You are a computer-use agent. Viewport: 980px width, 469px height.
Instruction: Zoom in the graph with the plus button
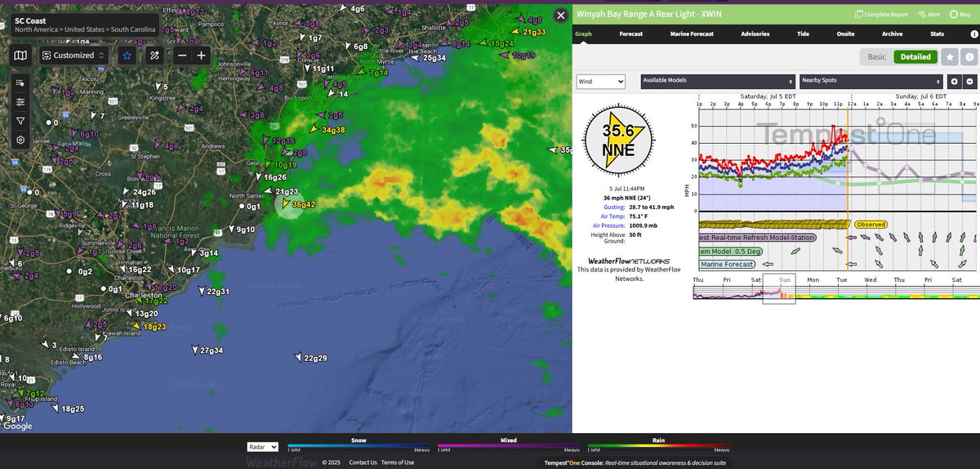click(x=954, y=82)
